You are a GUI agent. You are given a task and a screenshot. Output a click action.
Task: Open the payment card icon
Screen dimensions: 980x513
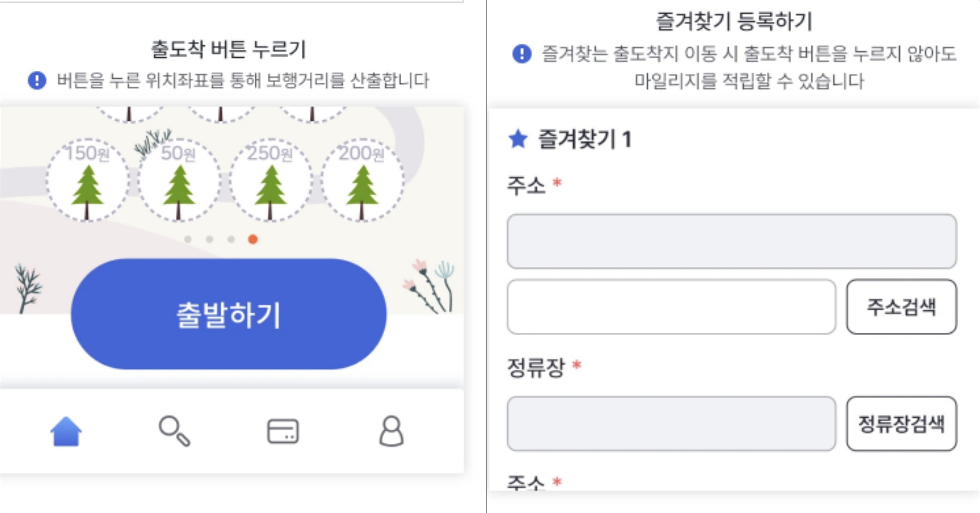coord(282,430)
